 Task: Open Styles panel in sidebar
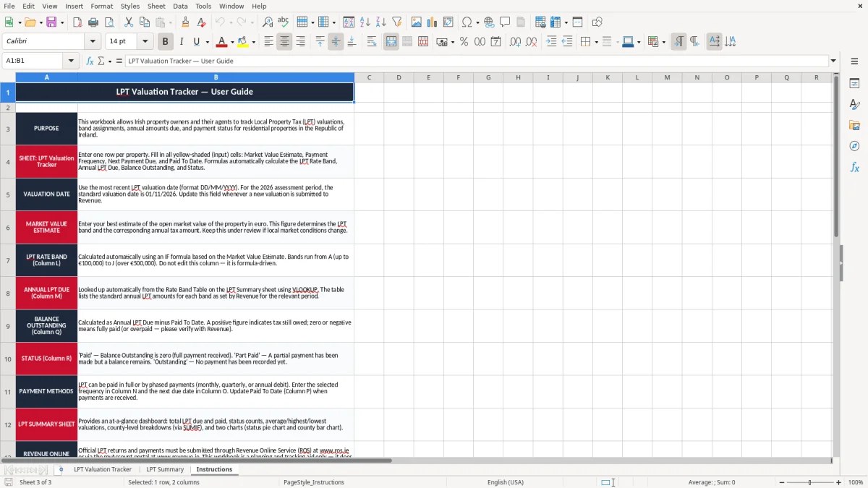pyautogui.click(x=854, y=105)
